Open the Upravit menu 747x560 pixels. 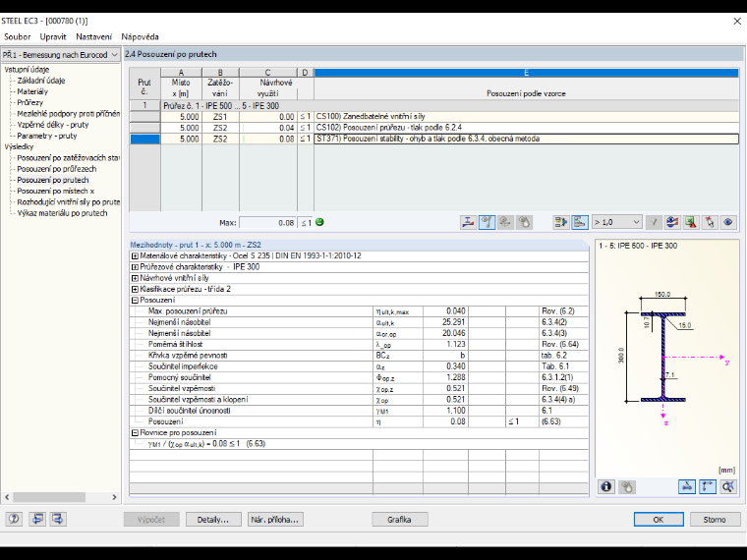click(53, 36)
